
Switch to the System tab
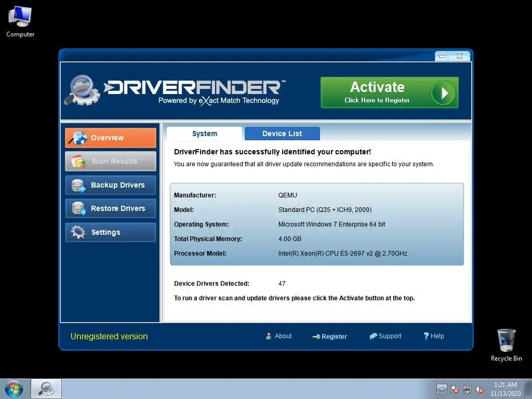point(205,134)
